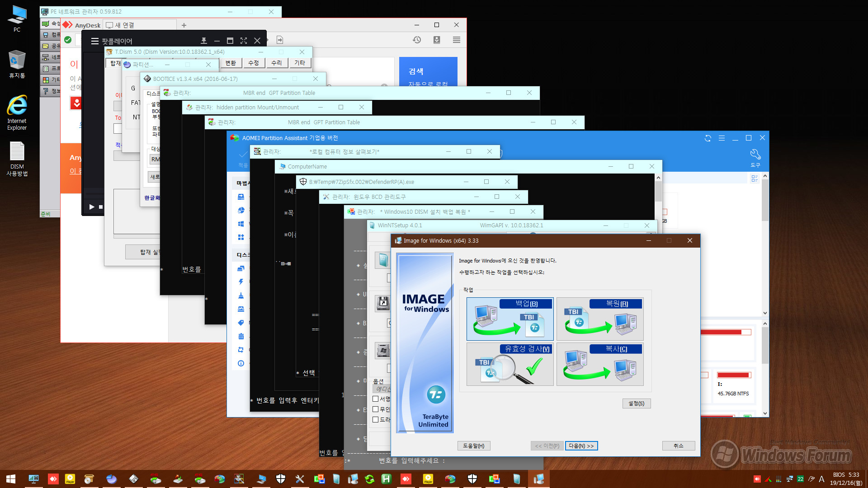The height and width of the screenshot is (488, 868).
Task: Launch Internet Explorer from desktop
Action: tap(17, 113)
